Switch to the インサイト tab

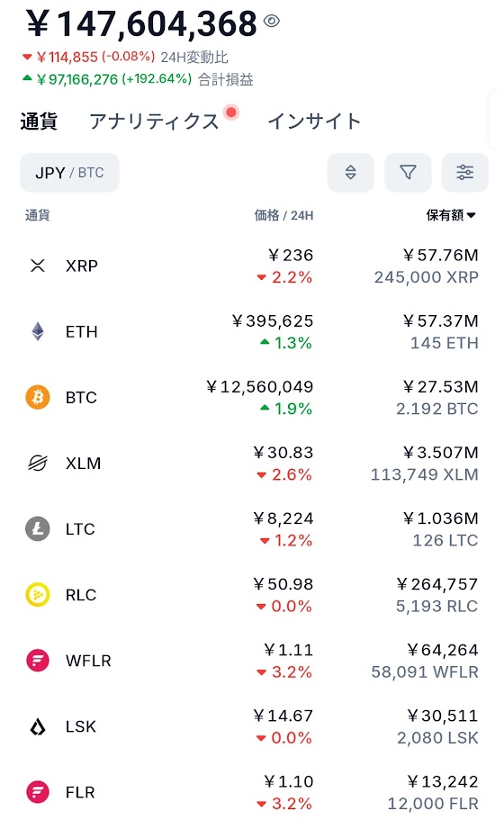314,122
